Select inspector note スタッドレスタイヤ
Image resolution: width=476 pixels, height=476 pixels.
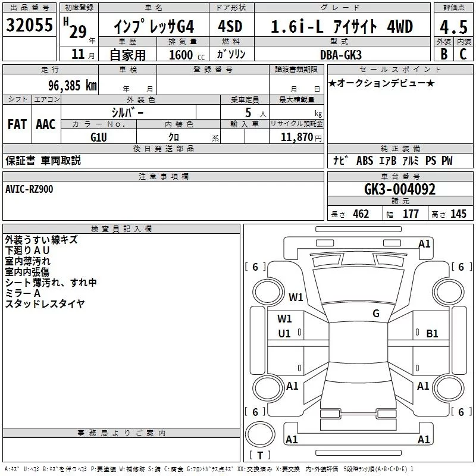[45, 304]
